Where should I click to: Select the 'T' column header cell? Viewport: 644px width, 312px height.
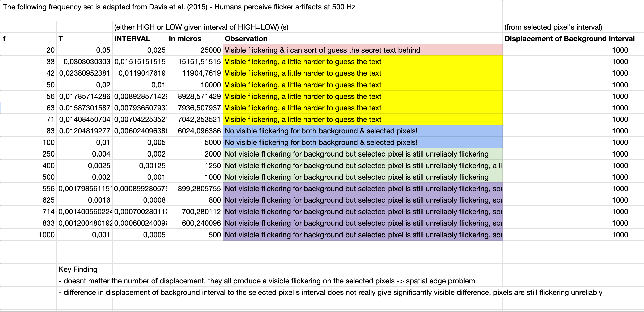pyautogui.click(x=85, y=38)
